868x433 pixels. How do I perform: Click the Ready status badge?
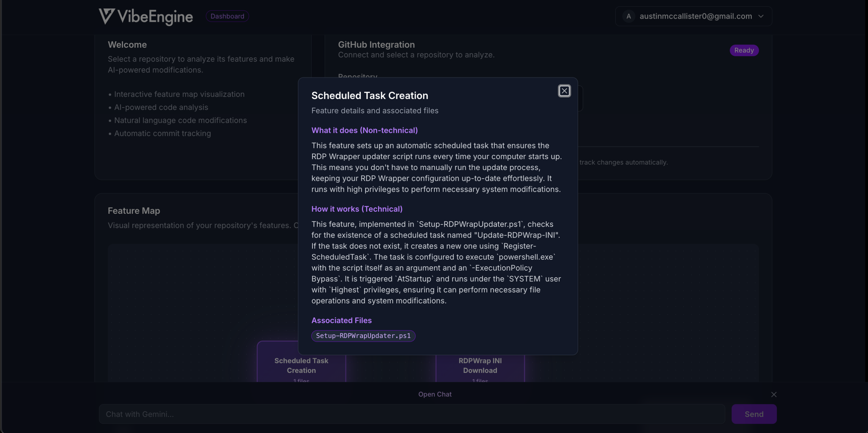(x=744, y=50)
